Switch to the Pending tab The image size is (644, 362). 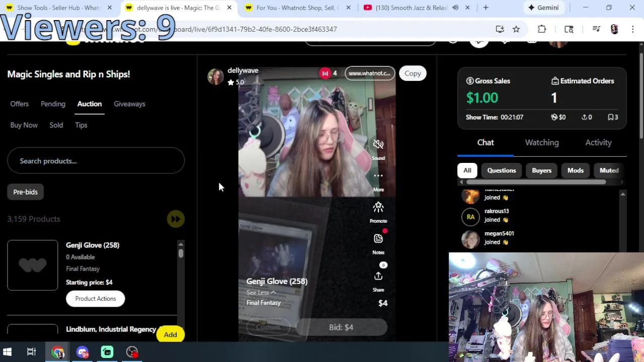pos(53,104)
